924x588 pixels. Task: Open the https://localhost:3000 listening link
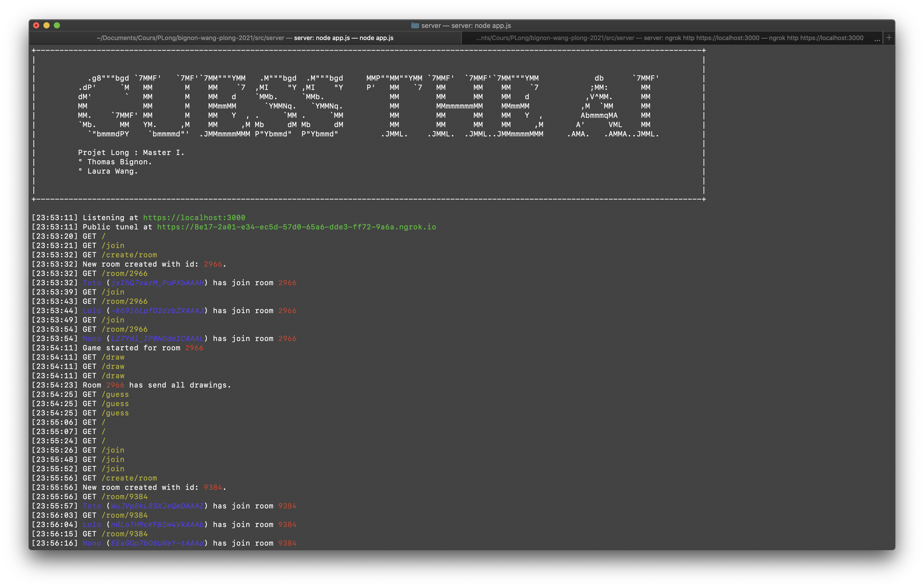(194, 218)
